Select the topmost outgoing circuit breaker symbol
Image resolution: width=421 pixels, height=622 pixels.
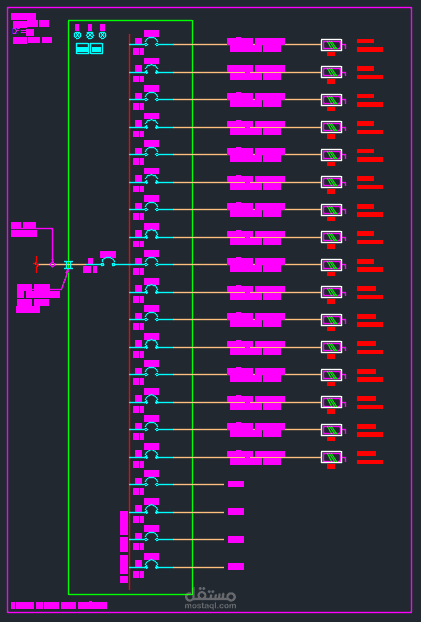151,42
